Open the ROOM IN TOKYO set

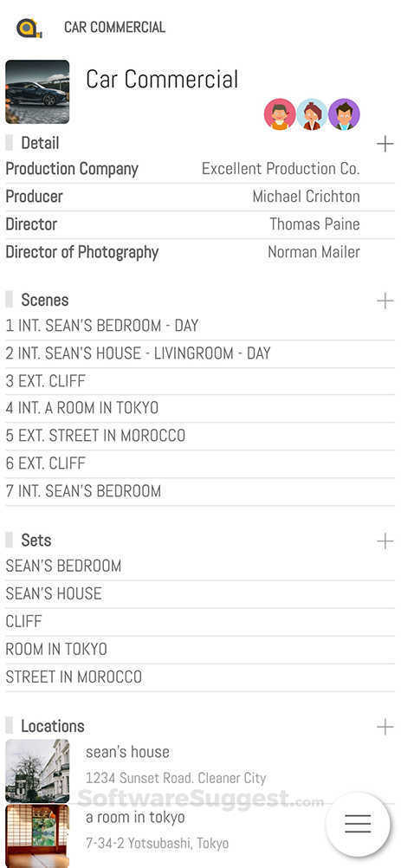200,650
